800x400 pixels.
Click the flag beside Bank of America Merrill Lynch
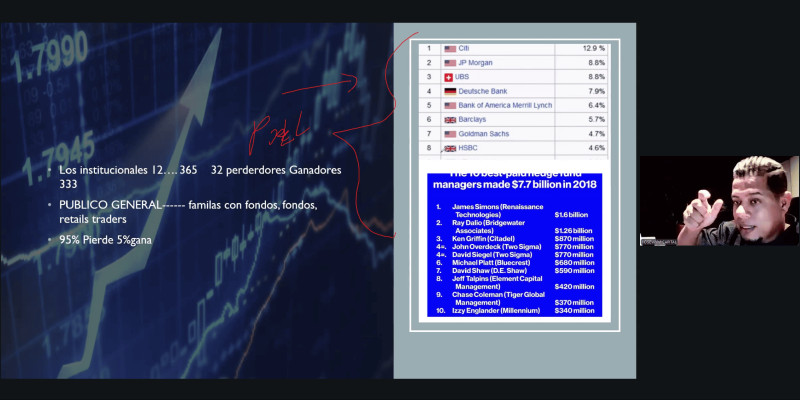coord(450,105)
